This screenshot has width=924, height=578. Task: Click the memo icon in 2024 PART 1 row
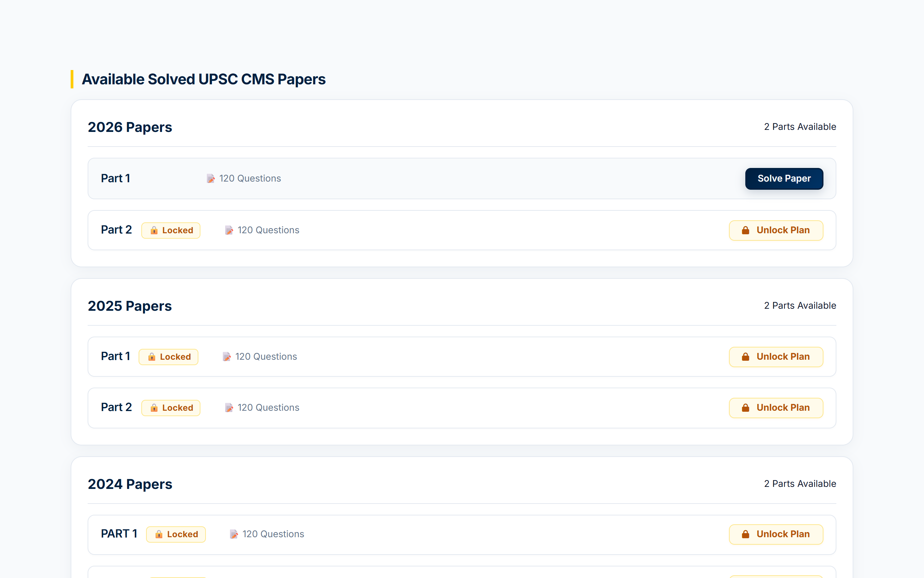(234, 534)
